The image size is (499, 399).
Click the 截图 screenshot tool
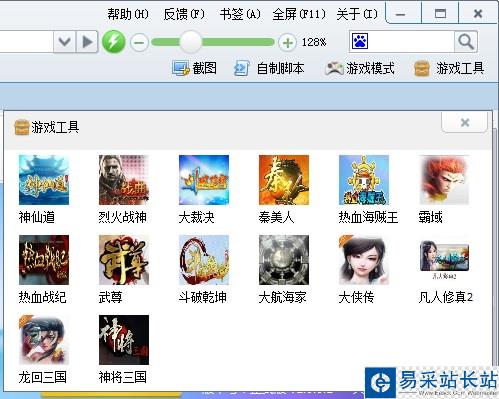pyautogui.click(x=194, y=68)
